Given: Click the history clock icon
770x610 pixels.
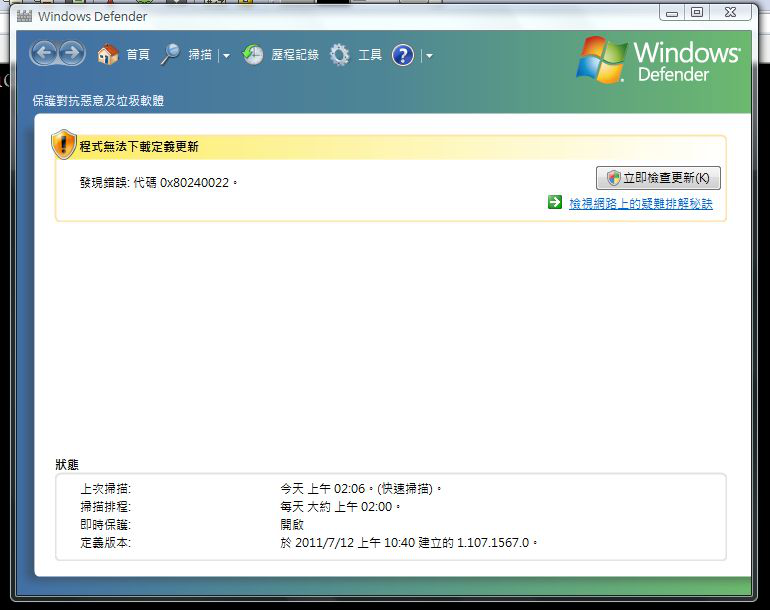Looking at the screenshot, I should (x=253, y=55).
